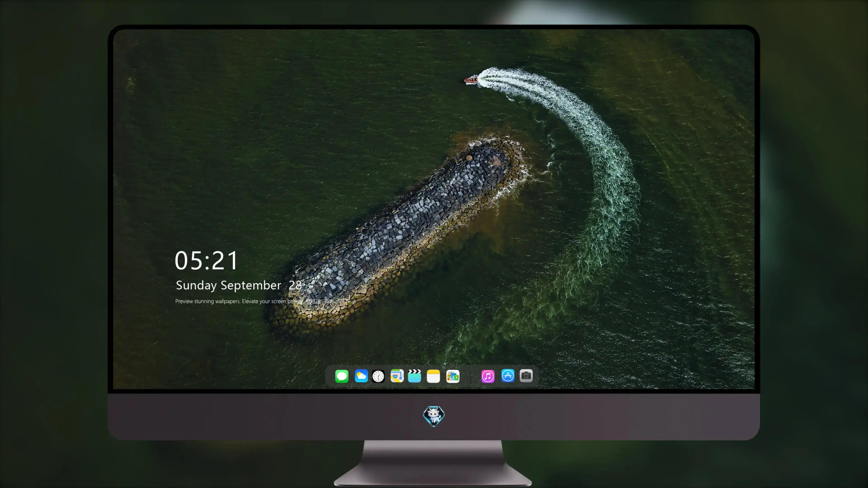868x488 pixels.
Task: Click the 05:21 clock display
Action: click(206, 260)
